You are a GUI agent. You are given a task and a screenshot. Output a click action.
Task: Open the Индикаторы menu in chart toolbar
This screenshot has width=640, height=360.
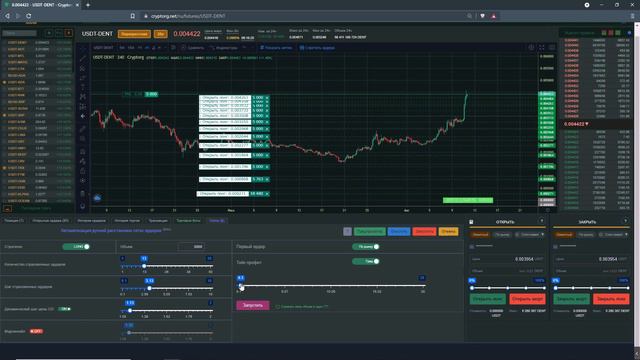[x=224, y=48]
